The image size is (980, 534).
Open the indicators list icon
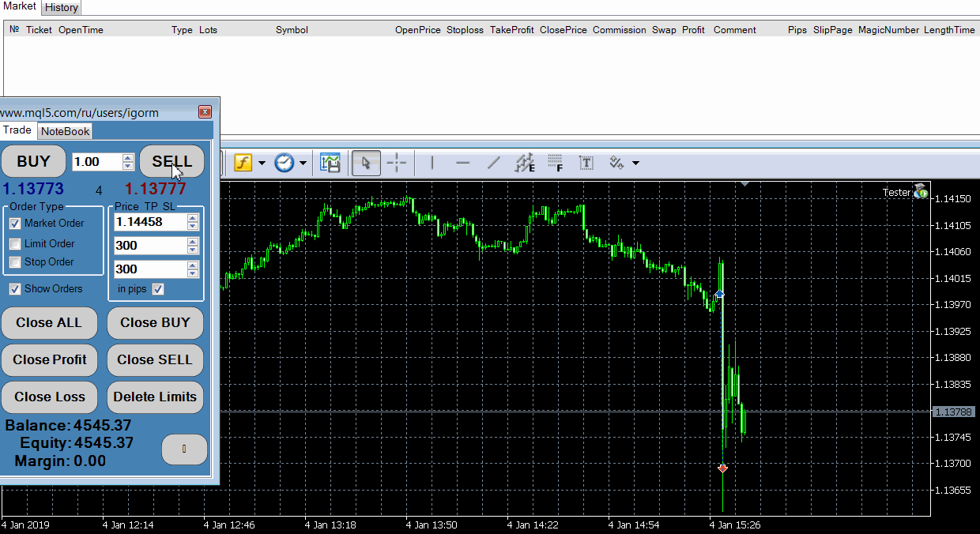point(243,163)
